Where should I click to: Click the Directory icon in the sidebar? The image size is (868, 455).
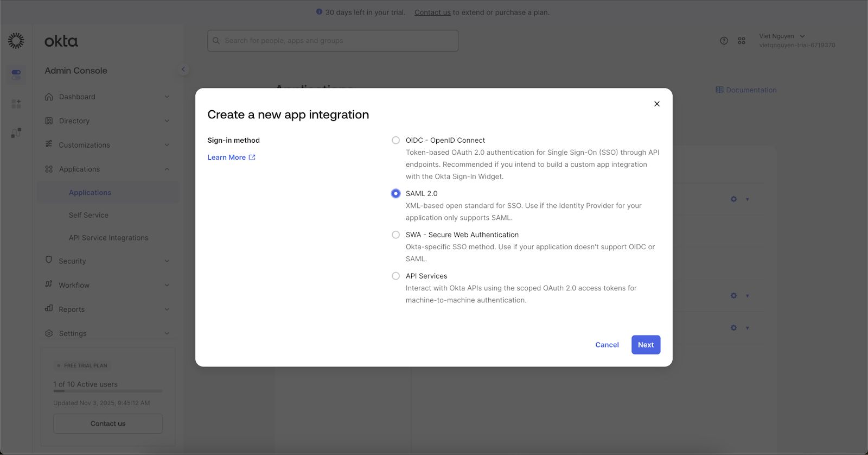coord(49,121)
